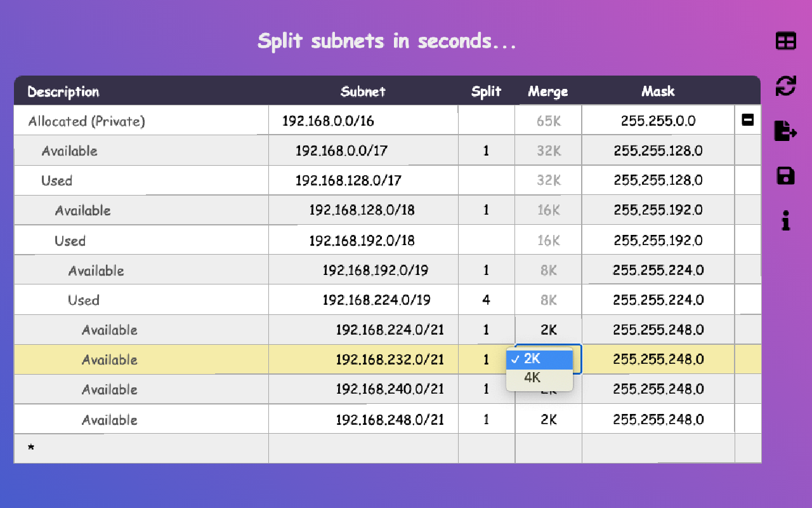
Task: Select the subnet cell 192.168.224.0/19
Action: 363,300
